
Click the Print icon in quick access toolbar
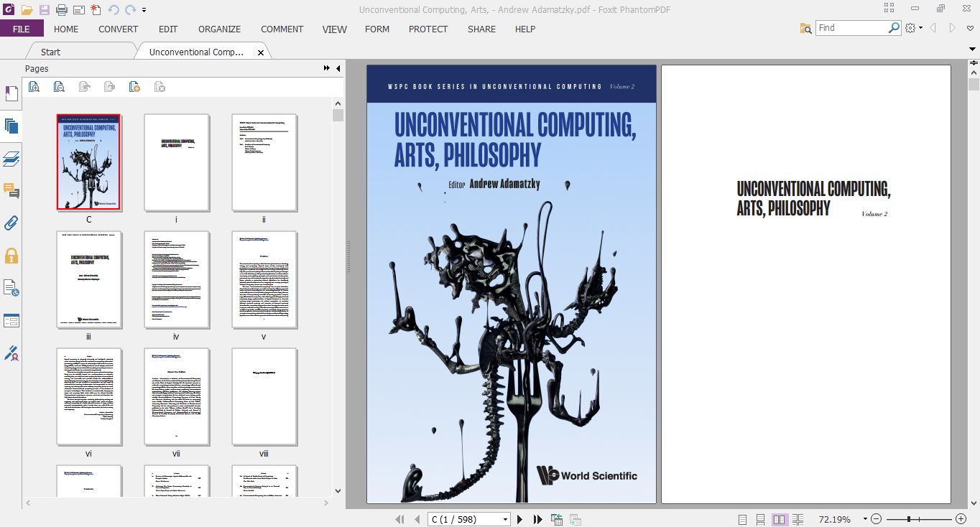tap(62, 10)
